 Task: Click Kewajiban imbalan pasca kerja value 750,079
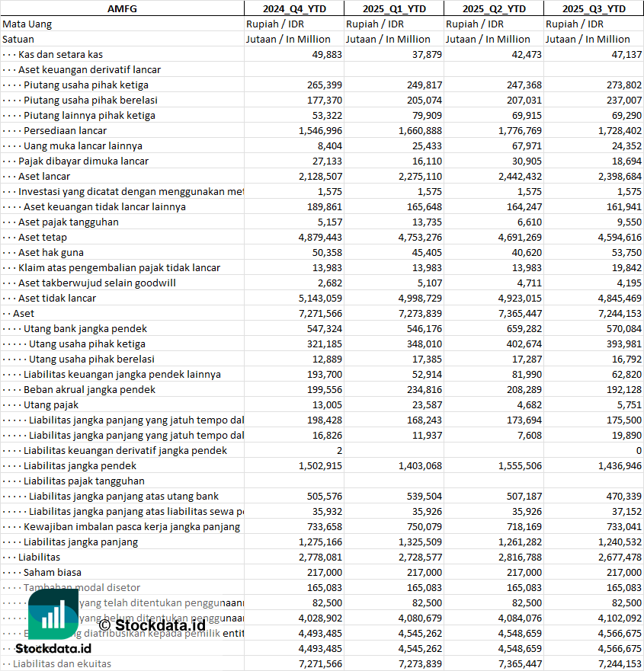coord(425,527)
